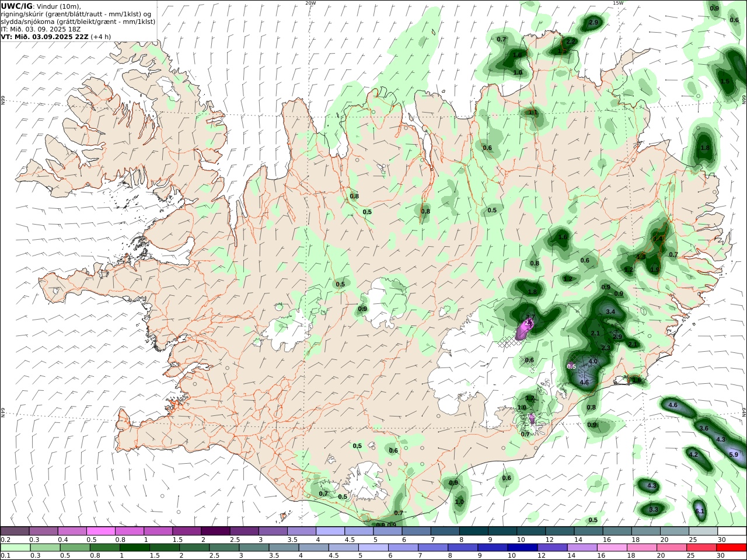Viewport: 747px width, 560px height.
Task: Pick the white swatch labelled 30 in top legend row
Action: click(732, 531)
